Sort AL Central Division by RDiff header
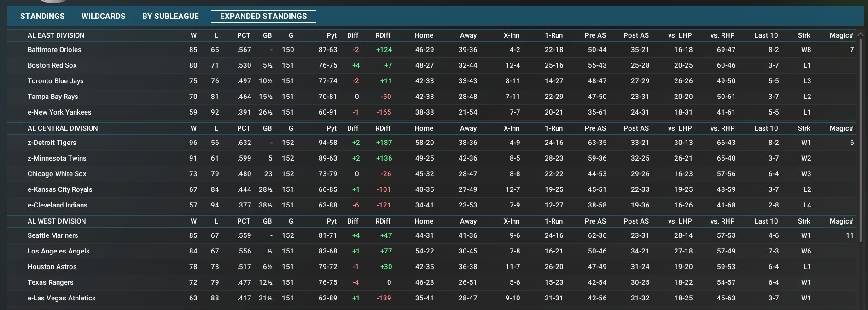The image size is (868, 310). (x=383, y=128)
